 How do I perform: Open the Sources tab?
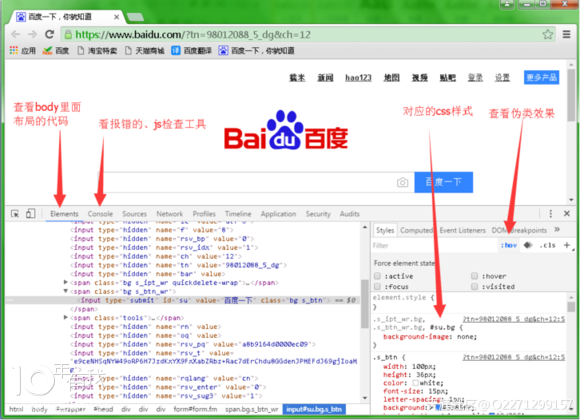coord(134,214)
